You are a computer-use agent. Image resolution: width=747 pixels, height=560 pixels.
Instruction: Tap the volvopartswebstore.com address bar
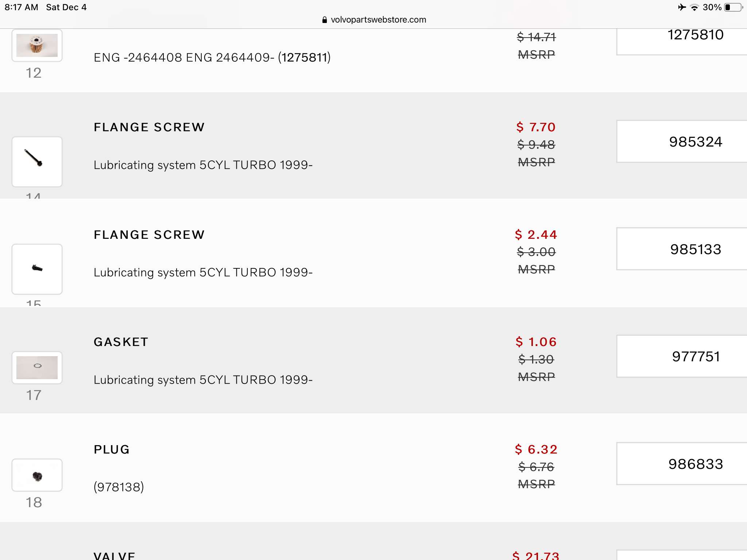[378, 20]
